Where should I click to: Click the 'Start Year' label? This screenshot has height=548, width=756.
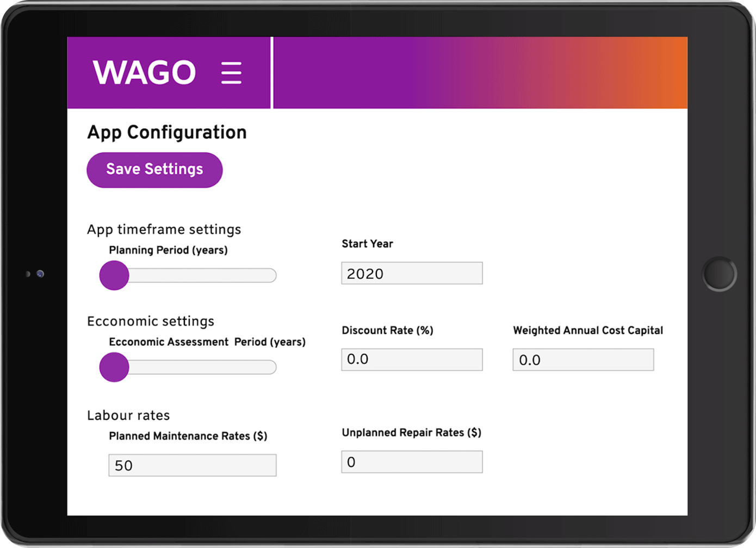click(367, 244)
